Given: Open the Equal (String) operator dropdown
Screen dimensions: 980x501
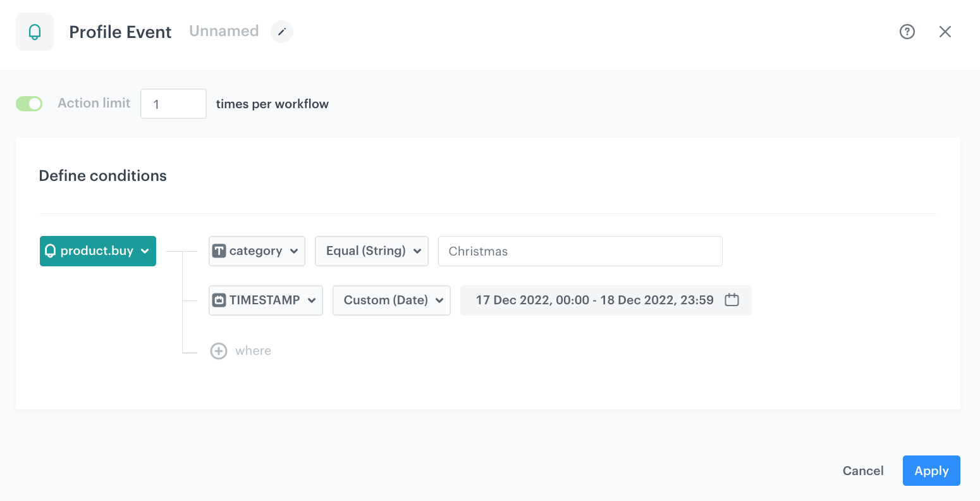Looking at the screenshot, I should point(372,251).
